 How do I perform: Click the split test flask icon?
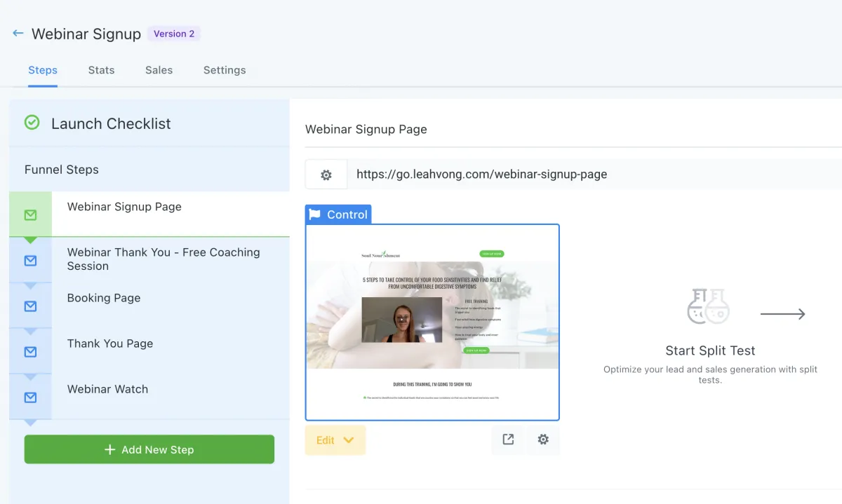click(x=709, y=306)
